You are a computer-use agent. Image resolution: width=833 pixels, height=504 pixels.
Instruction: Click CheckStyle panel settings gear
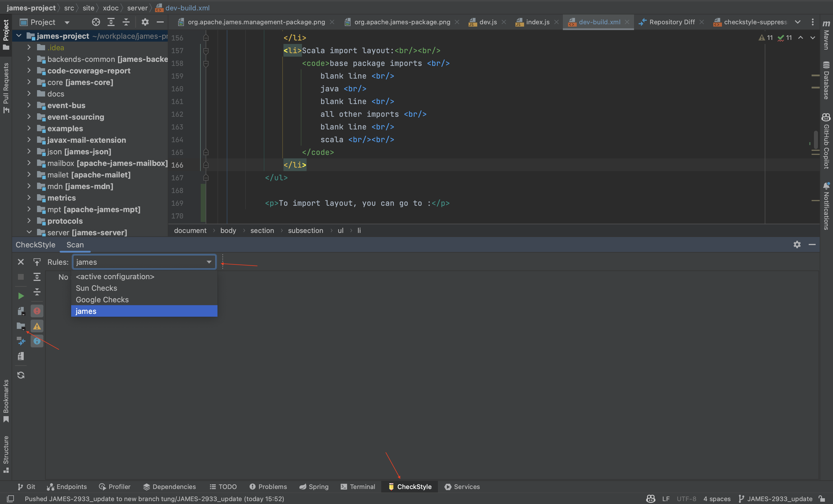coord(797,244)
